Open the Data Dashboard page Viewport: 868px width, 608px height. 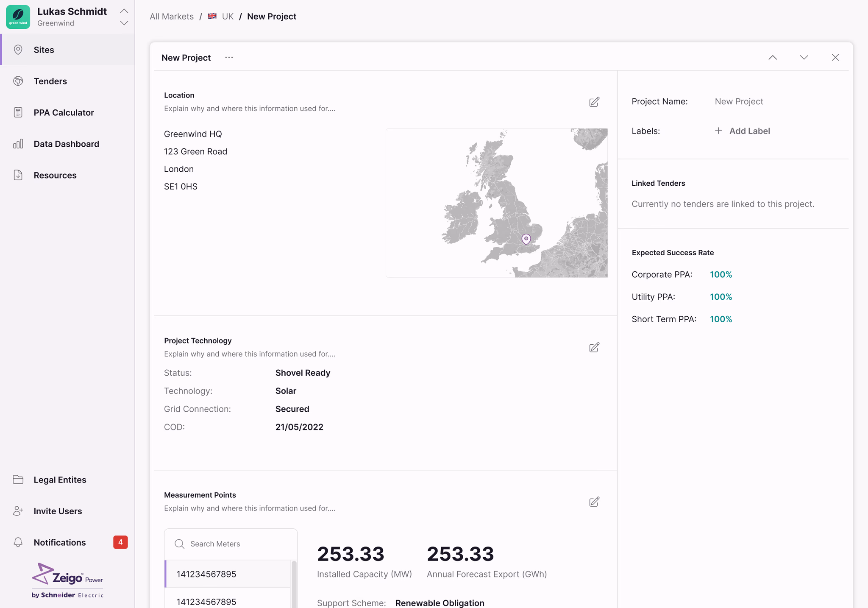(x=68, y=144)
